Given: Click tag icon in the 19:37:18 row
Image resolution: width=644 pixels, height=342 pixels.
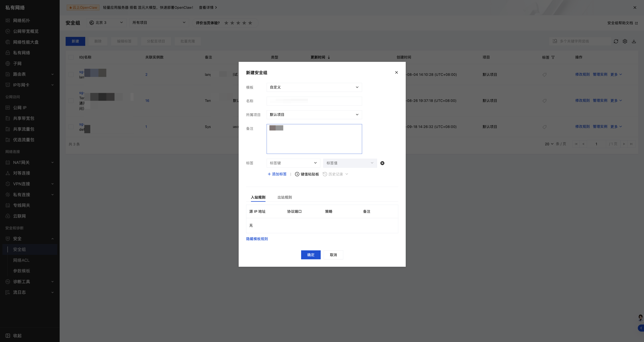Looking at the screenshot, I should tap(544, 101).
